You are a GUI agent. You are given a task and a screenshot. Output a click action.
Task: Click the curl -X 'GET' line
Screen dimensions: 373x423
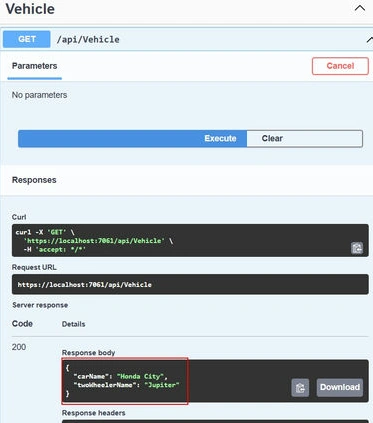(45, 232)
